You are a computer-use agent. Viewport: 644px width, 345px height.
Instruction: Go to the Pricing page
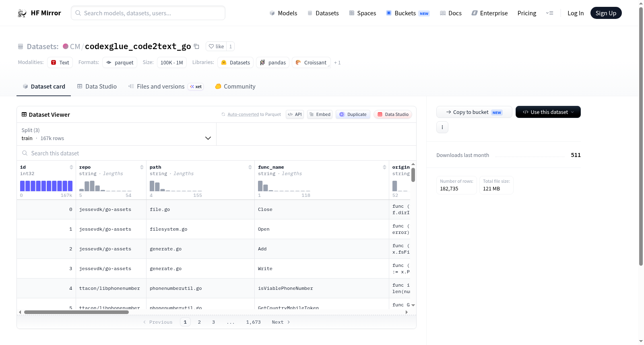[x=527, y=13]
